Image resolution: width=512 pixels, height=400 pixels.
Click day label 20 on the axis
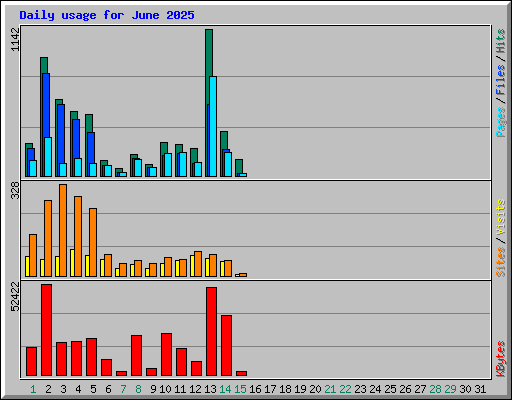pos(315,389)
